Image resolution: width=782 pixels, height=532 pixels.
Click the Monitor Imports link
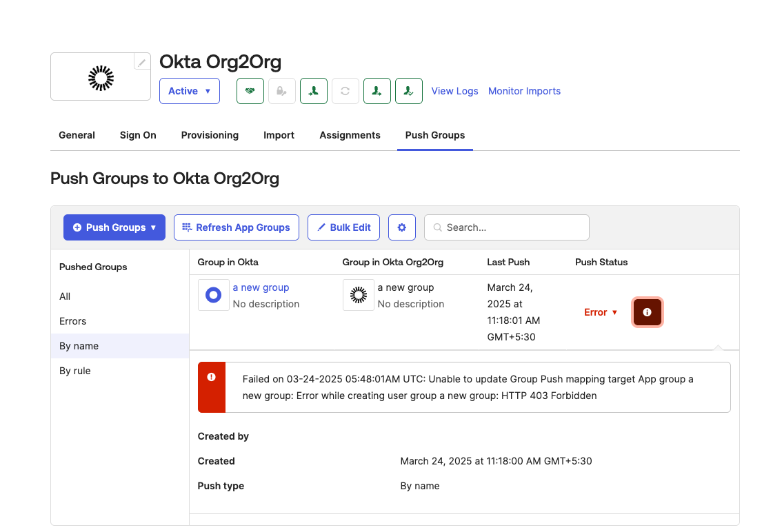[x=524, y=91]
